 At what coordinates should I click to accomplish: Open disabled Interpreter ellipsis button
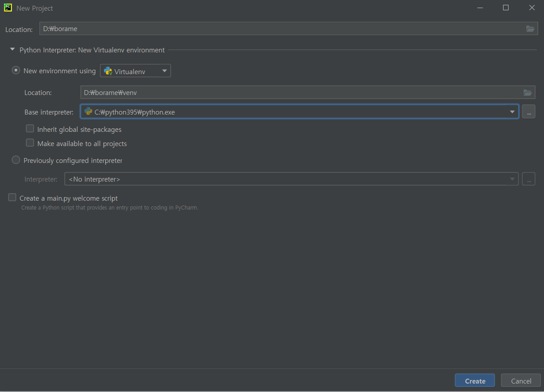coord(528,179)
